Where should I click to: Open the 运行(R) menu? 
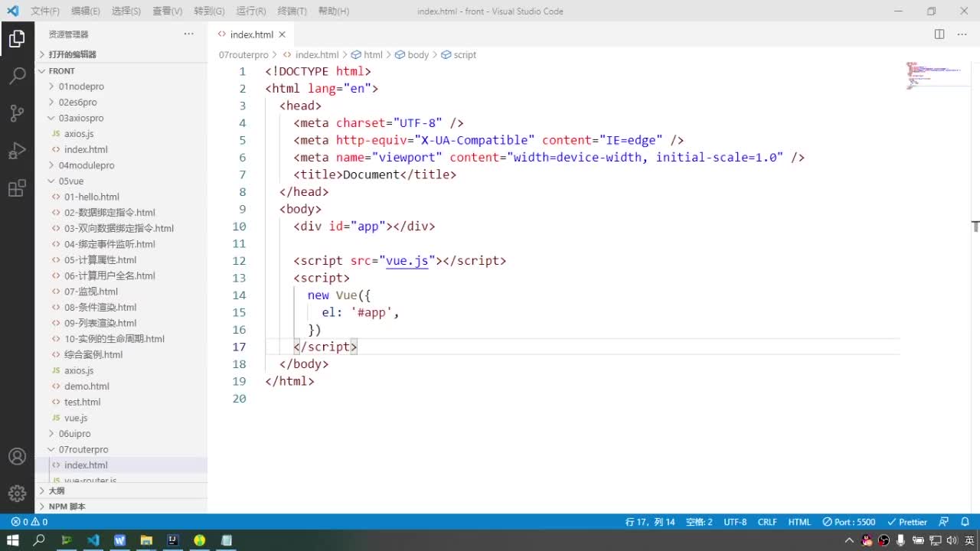[251, 11]
